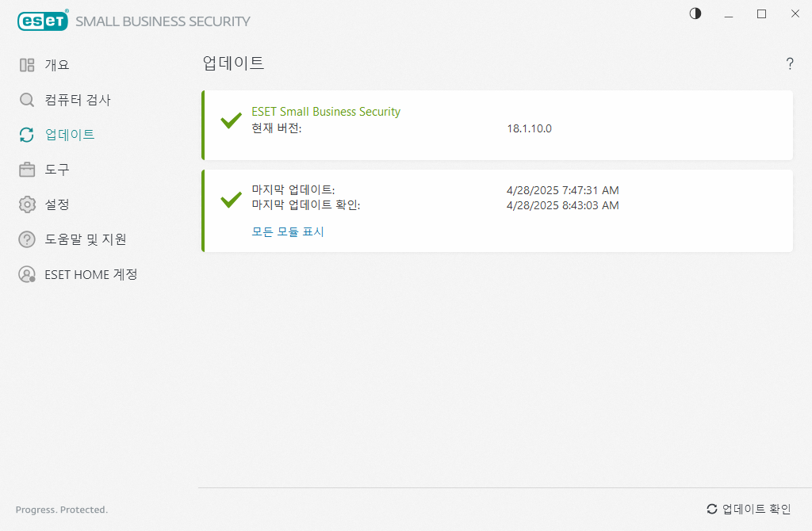Click the update refresh arrows sidebar icon
The width and height of the screenshot is (812, 531).
pyautogui.click(x=27, y=135)
